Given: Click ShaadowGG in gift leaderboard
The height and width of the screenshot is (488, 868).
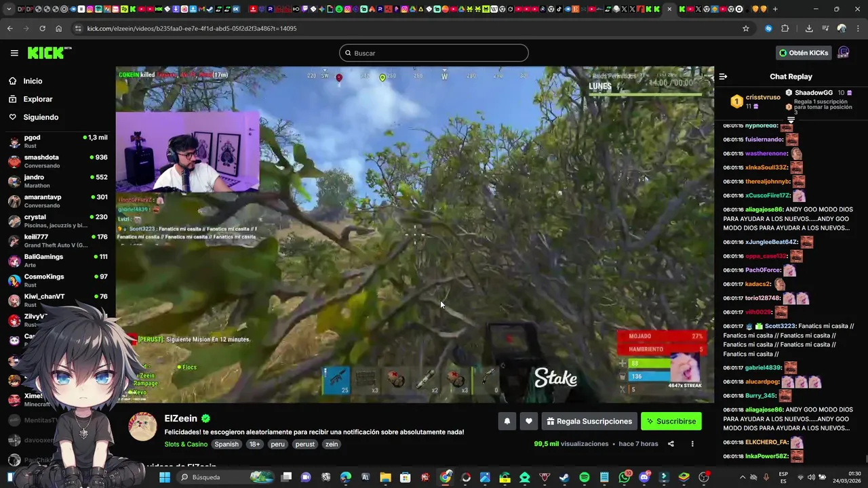Looking at the screenshot, I should tap(814, 93).
